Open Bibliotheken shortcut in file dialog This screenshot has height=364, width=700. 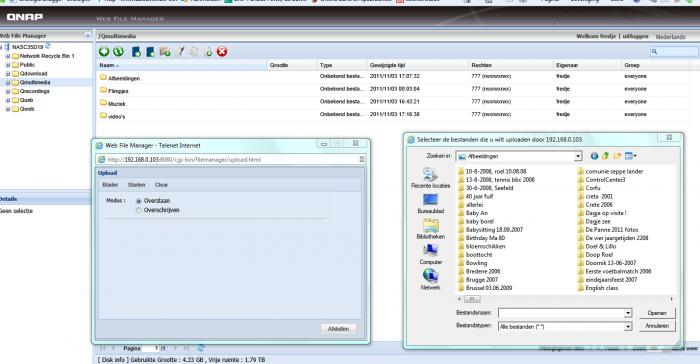430,229
